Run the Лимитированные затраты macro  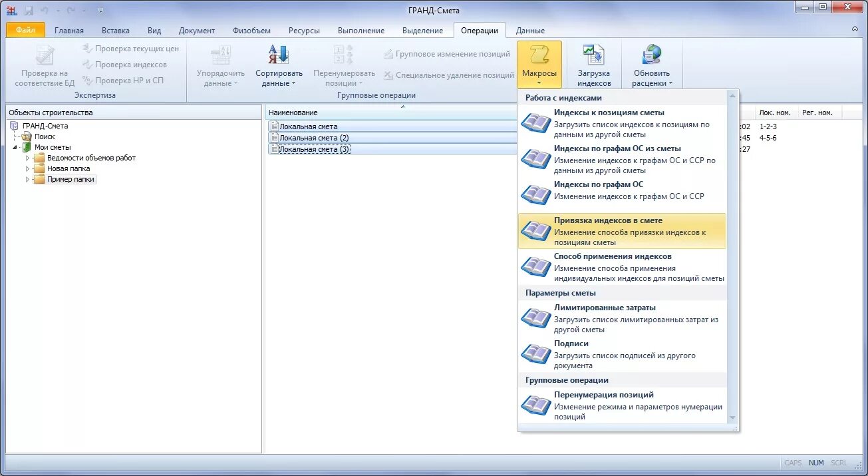(x=622, y=318)
